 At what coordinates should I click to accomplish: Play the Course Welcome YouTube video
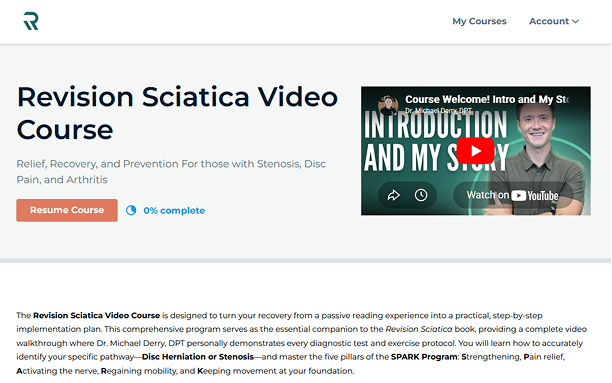tap(475, 151)
